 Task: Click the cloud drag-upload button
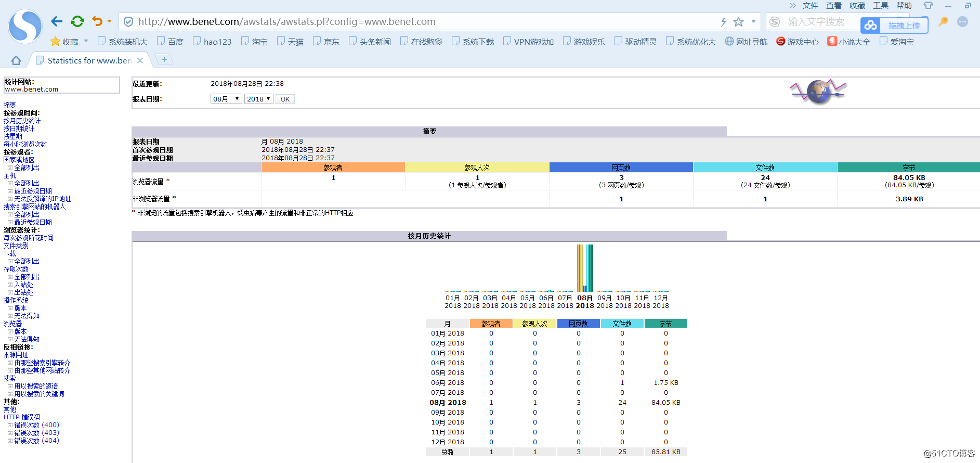coord(894,25)
